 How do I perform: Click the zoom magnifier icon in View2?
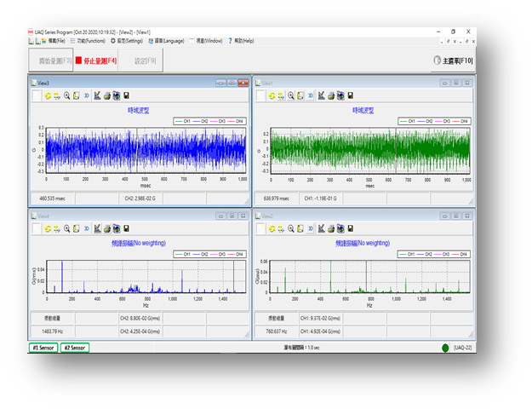pos(291,228)
